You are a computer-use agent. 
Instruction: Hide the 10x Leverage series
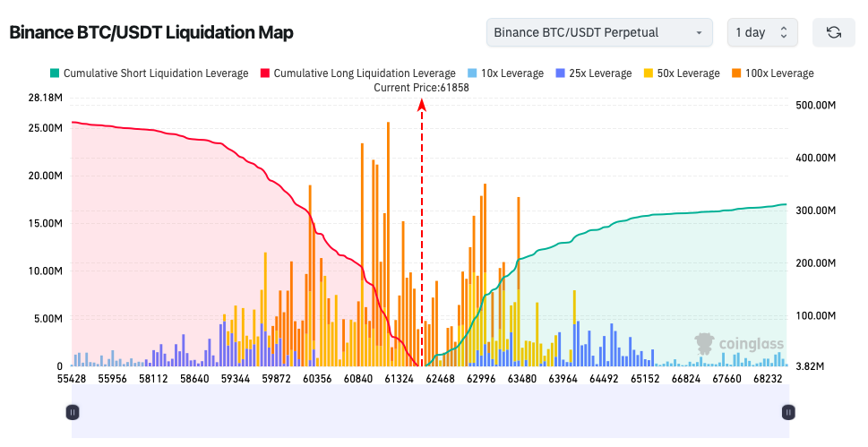coord(506,73)
